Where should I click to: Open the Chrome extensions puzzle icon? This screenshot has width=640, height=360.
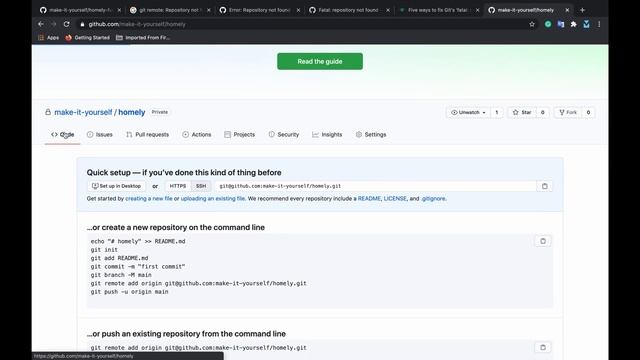coord(573,24)
